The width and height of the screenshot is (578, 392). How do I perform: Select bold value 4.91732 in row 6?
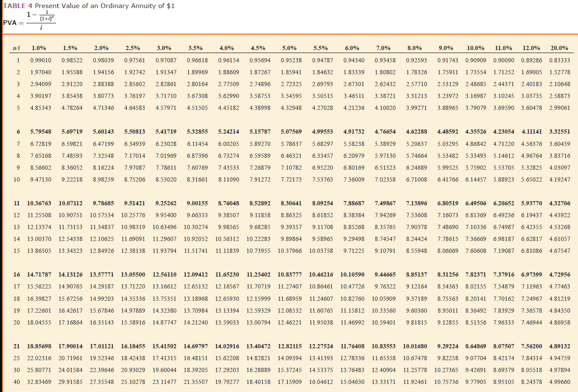coord(354,132)
